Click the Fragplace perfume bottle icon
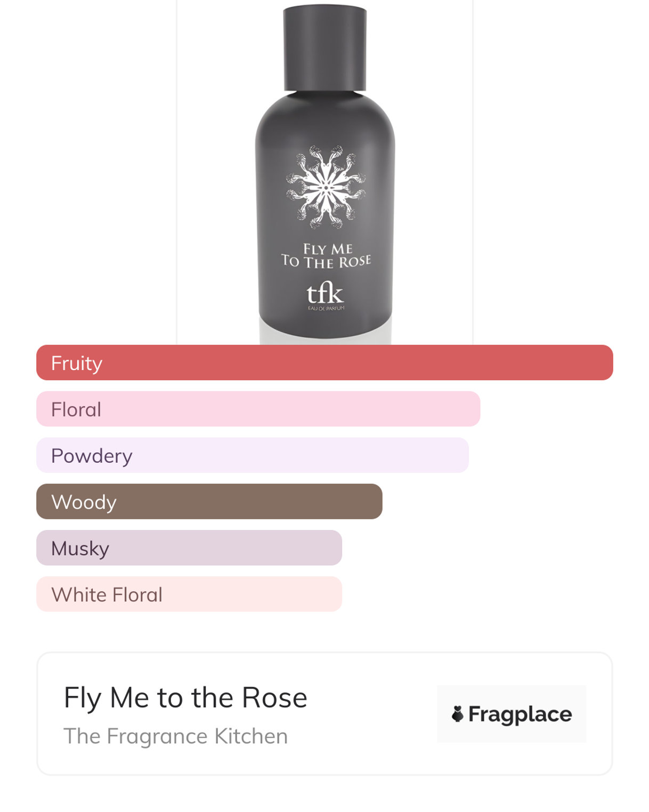This screenshot has width=649, height=812. click(x=457, y=714)
